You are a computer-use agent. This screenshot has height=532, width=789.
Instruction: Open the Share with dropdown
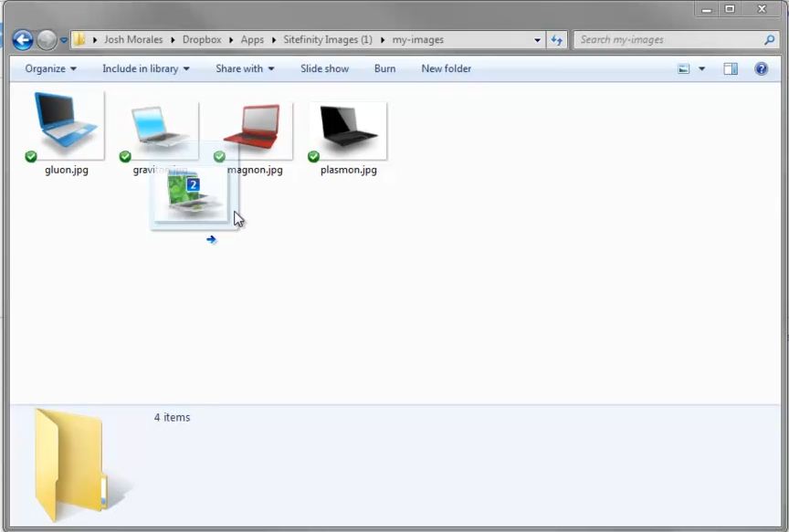point(244,69)
